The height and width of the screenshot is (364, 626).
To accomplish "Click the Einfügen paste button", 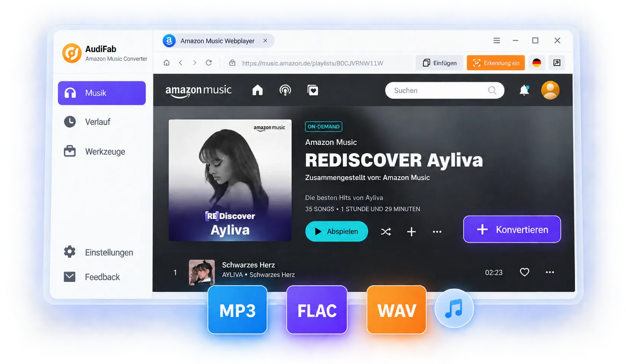I will pyautogui.click(x=439, y=63).
